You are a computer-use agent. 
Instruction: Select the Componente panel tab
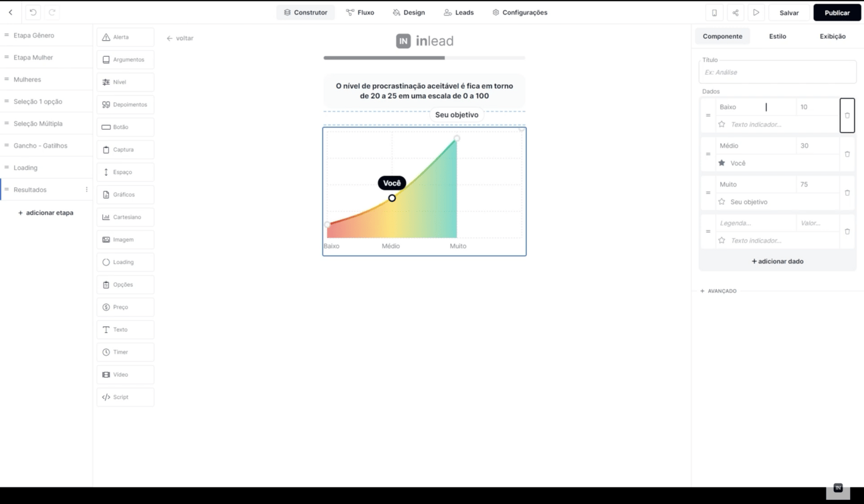click(722, 36)
